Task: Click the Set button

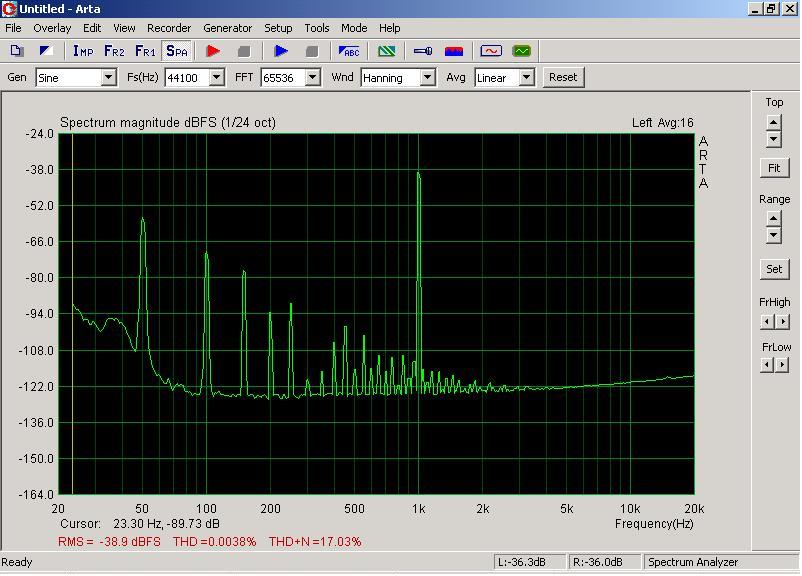Action: [x=774, y=269]
